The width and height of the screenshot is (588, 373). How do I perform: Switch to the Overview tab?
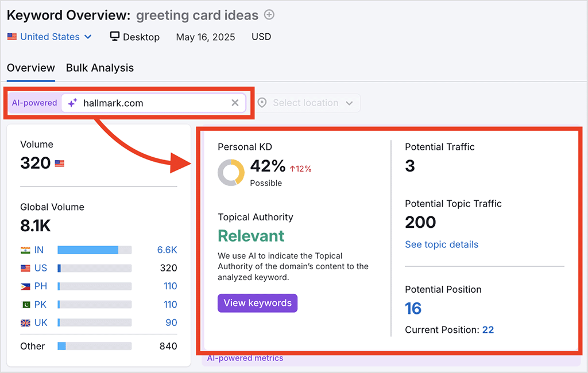tap(31, 68)
